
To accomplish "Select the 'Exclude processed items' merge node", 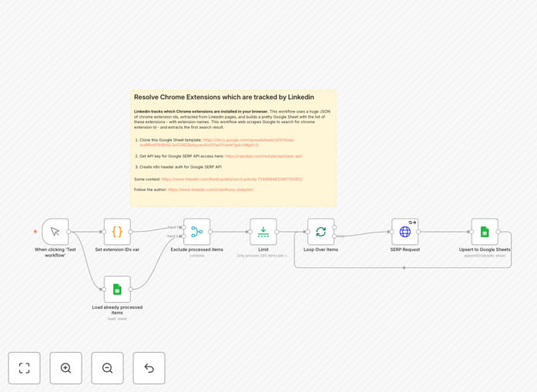I will point(197,232).
